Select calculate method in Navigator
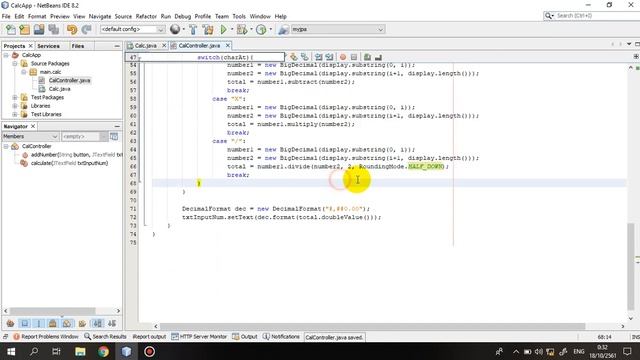 pyautogui.click(x=69, y=163)
